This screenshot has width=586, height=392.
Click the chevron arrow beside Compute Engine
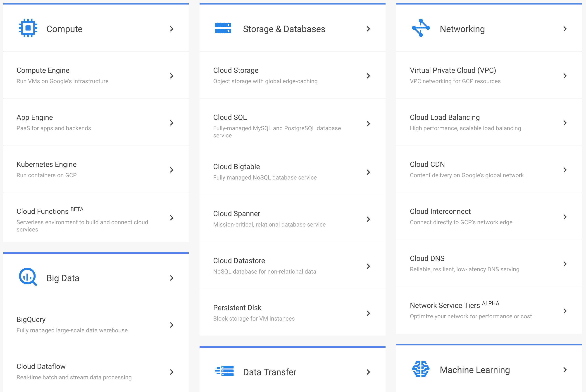[x=172, y=76]
